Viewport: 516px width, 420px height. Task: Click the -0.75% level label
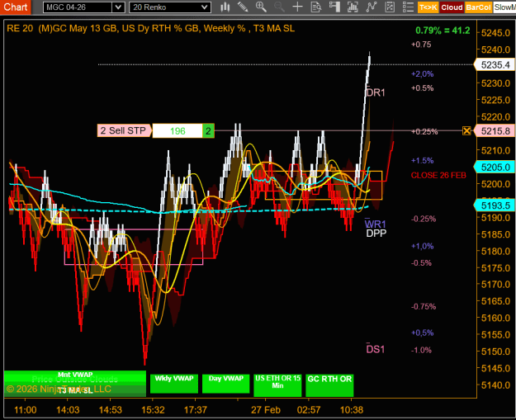coord(424,306)
